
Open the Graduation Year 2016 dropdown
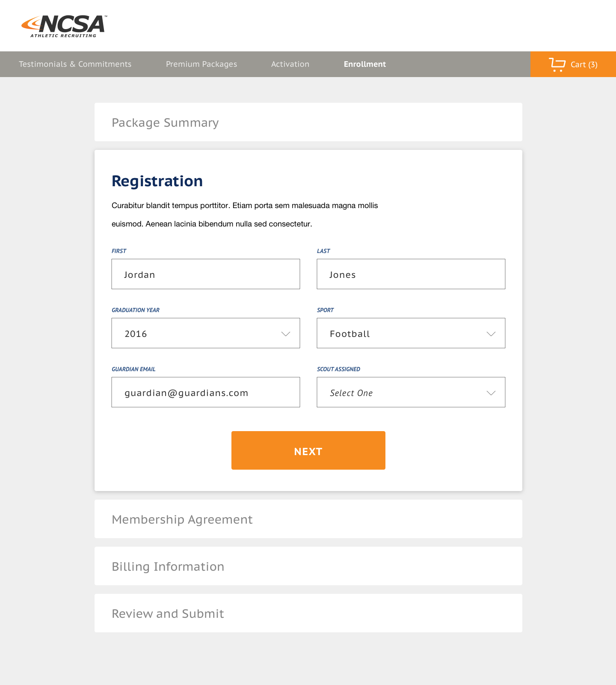click(206, 333)
